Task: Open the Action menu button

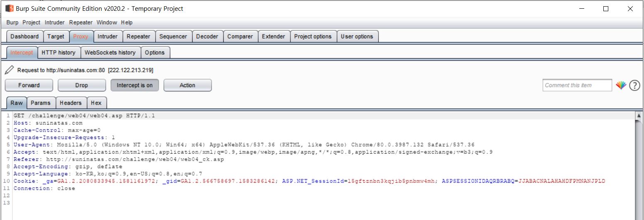Action: coord(188,85)
